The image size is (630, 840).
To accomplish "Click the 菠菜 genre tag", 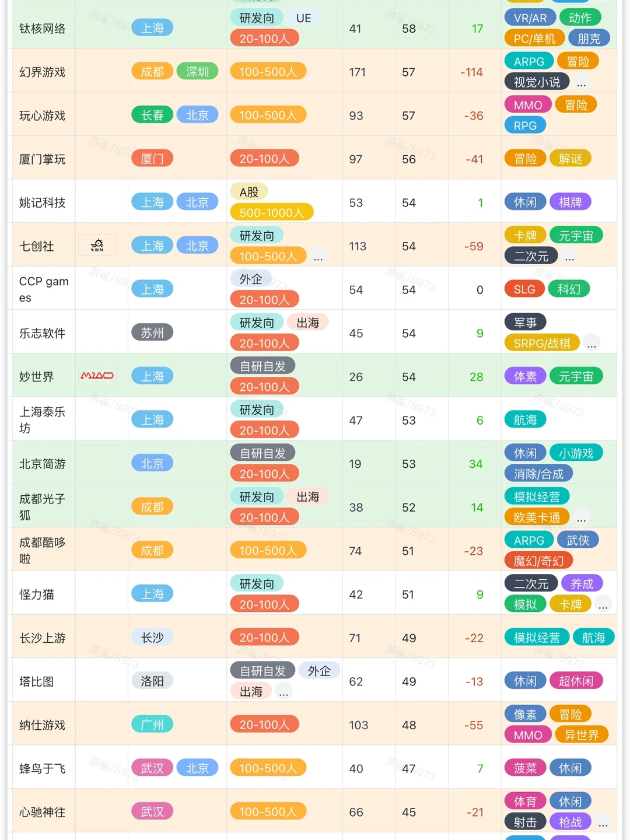I will pyautogui.click(x=525, y=768).
